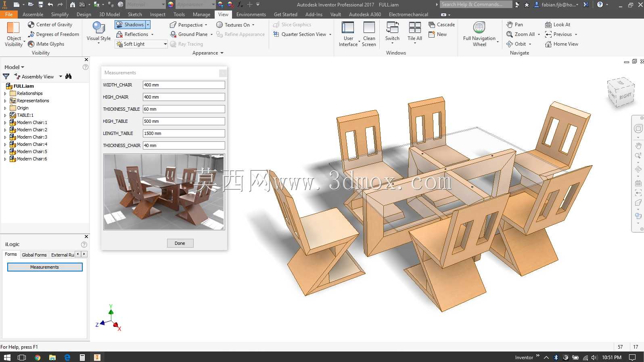Expand the Origin folder node

5,108
